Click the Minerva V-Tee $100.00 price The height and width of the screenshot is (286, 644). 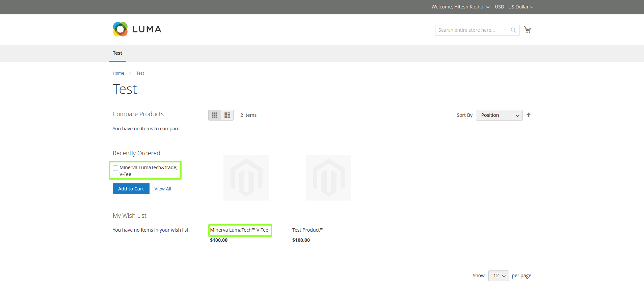pos(219,240)
